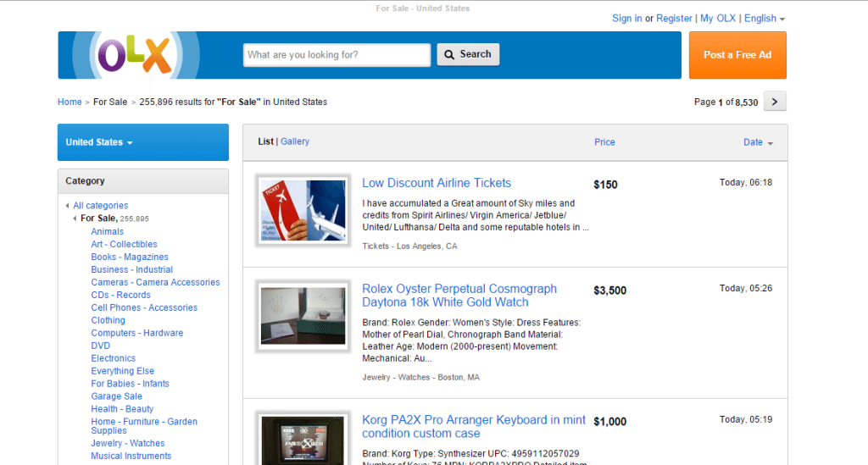Image resolution: width=868 pixels, height=465 pixels.
Task: Open the Korg PA2X Pro Arranger Keyboard listing
Action: point(474,427)
